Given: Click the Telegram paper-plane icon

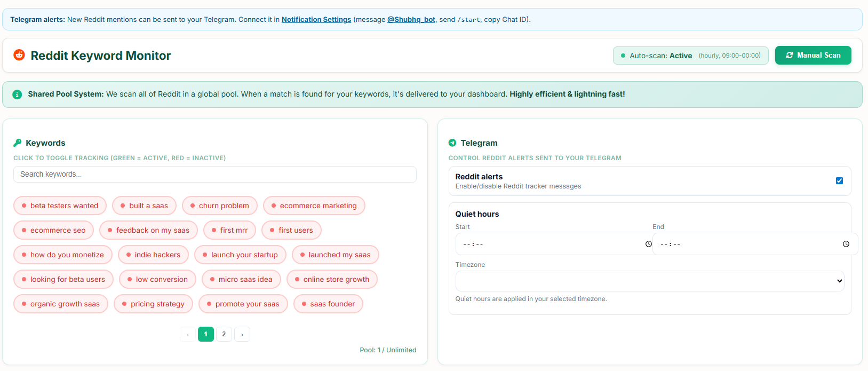Looking at the screenshot, I should pyautogui.click(x=452, y=143).
